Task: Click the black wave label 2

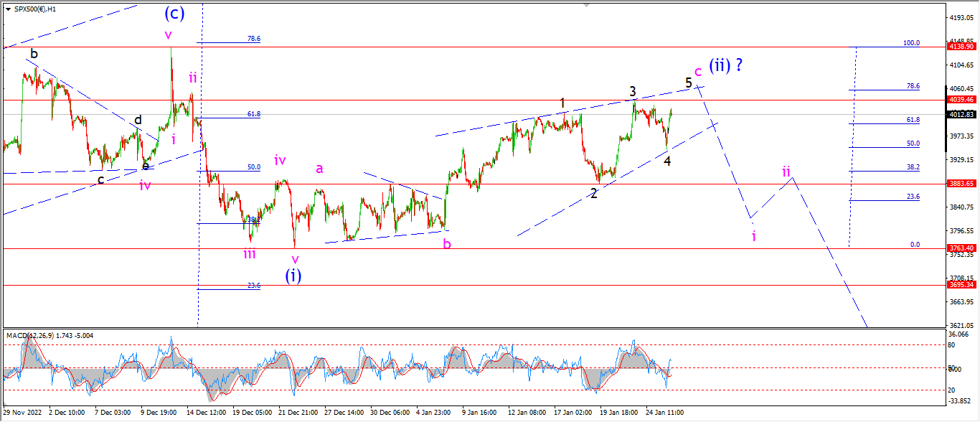Action: pyautogui.click(x=594, y=193)
